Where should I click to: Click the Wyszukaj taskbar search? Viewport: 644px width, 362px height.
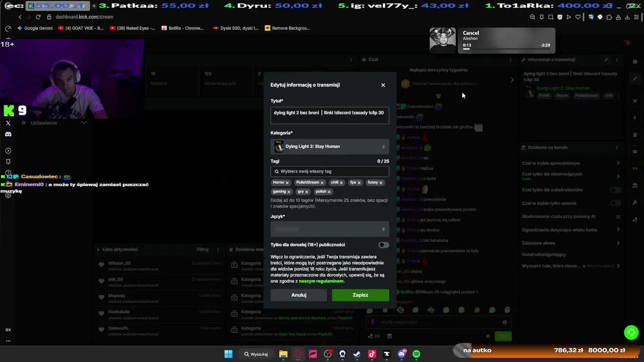click(x=256, y=354)
